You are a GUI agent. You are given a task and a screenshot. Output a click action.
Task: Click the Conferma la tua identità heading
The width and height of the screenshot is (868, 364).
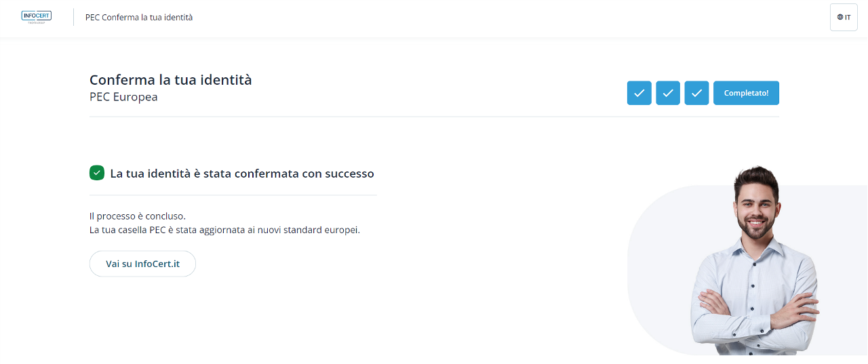(x=170, y=80)
